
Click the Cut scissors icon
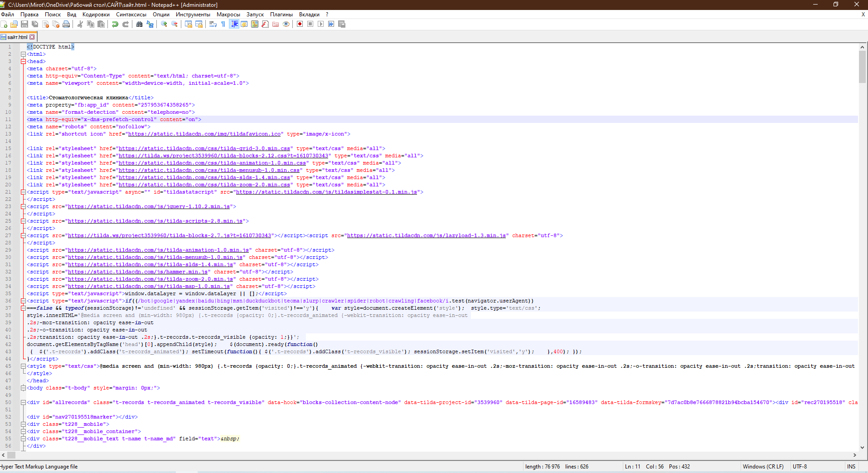[x=80, y=24]
